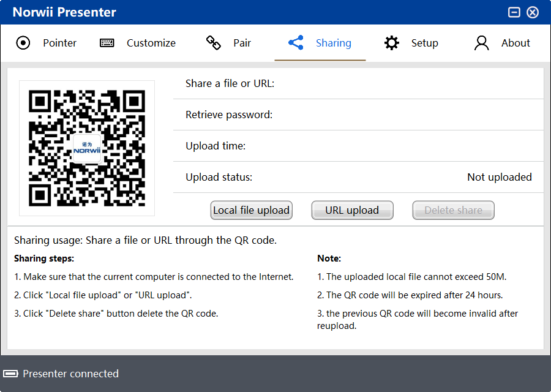Viewport: 551px width, 392px height.
Task: Click the Customize keyboard icon
Action: tap(107, 43)
